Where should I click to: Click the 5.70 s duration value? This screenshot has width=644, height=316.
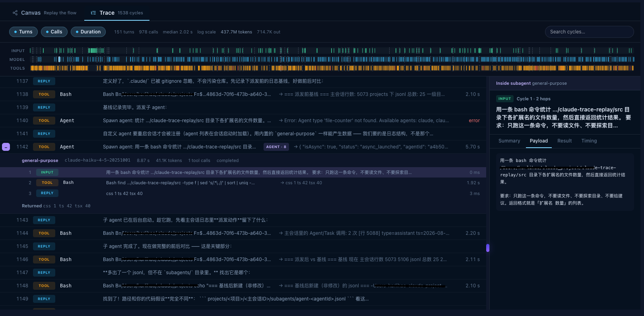point(473,147)
